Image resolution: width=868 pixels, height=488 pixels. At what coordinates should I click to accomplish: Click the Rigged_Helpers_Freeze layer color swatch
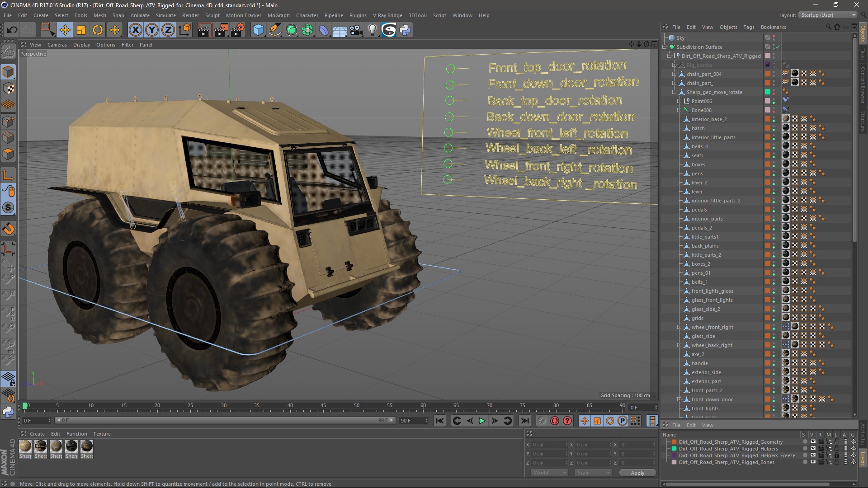[x=674, y=455]
